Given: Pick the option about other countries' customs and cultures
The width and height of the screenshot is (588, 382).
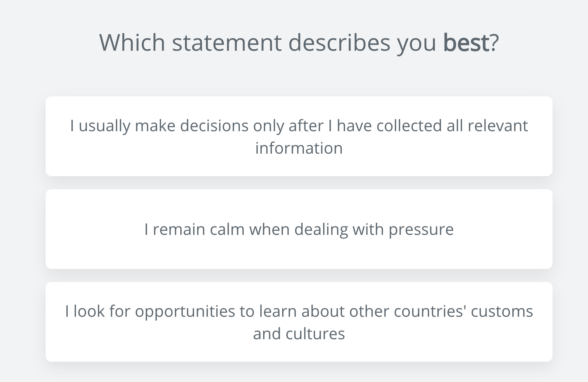Looking at the screenshot, I should [299, 322].
